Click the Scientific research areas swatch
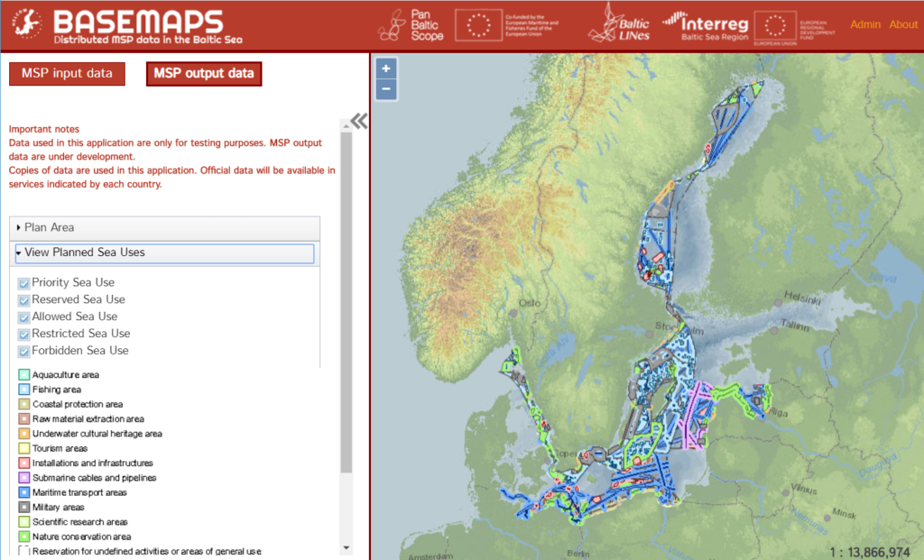This screenshot has height=560, width=924. (23, 522)
